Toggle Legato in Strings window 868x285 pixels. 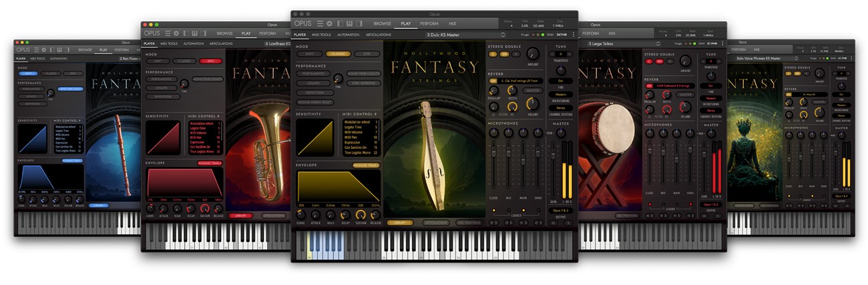point(313,83)
